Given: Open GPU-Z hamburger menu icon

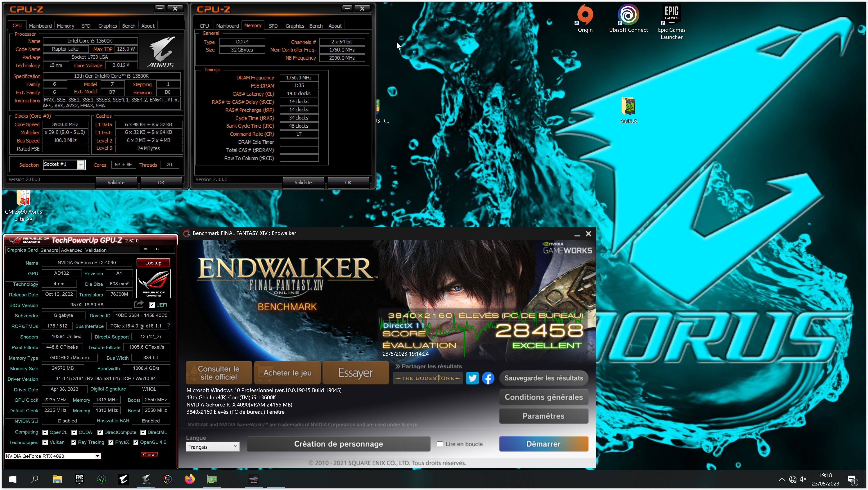Looking at the screenshot, I should 169,249.
